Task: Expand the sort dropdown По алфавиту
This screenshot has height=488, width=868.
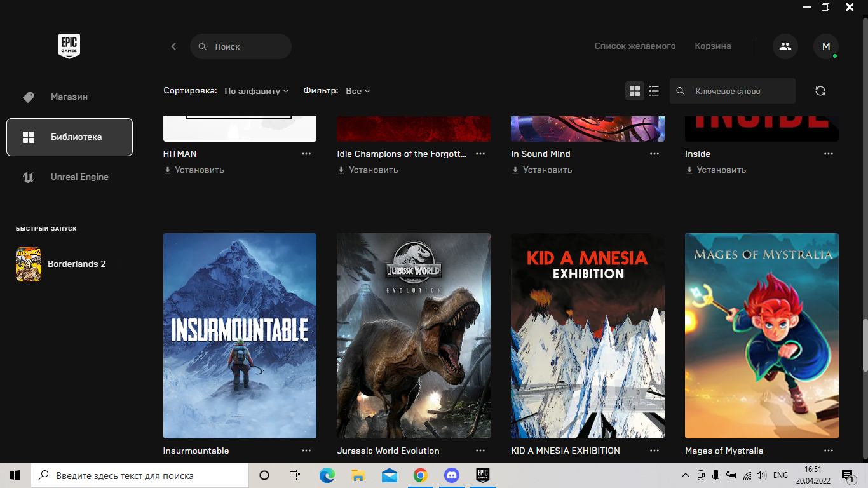Action: pos(257,91)
